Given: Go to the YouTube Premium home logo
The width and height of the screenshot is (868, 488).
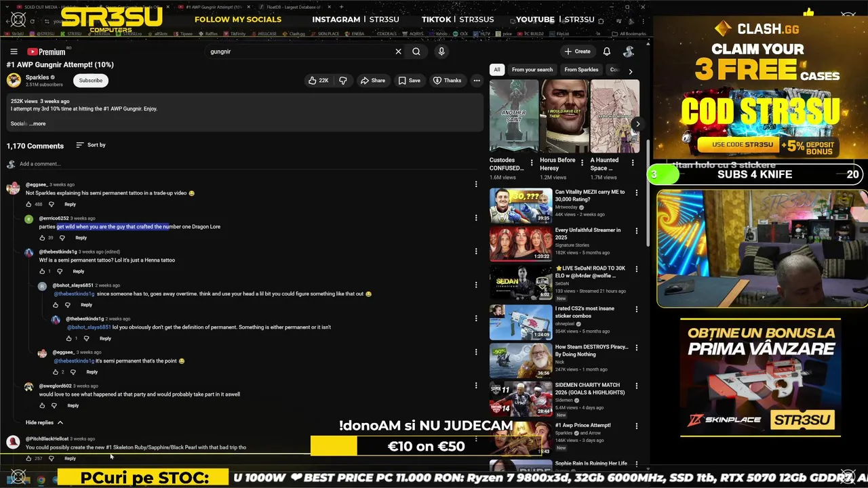Looking at the screenshot, I should [46, 52].
